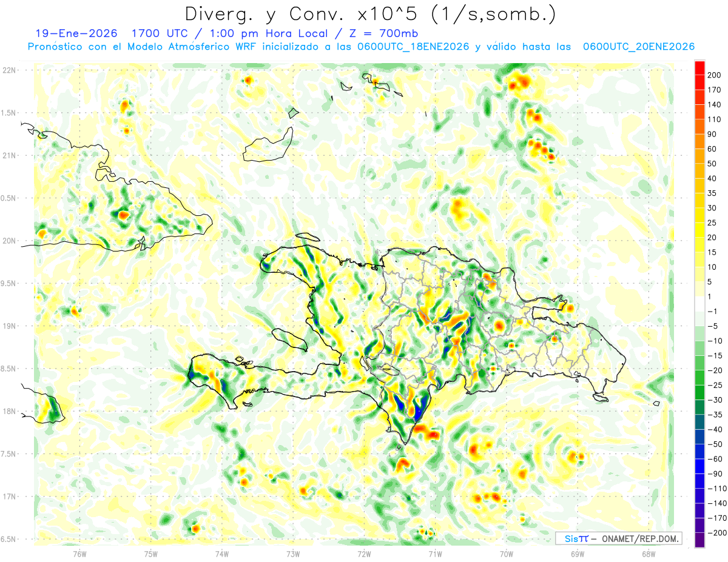Click the latitude label '20N'
Viewport: 728px width, 562px height.
pyautogui.click(x=8, y=241)
